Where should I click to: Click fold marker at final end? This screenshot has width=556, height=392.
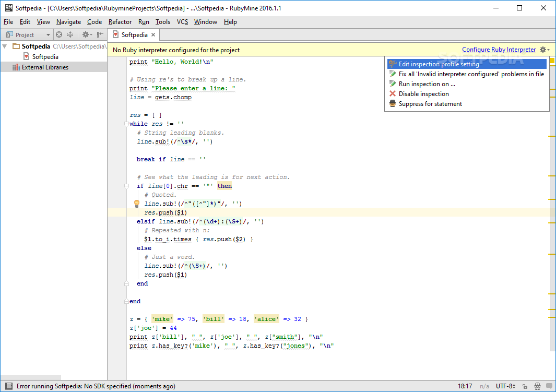click(x=126, y=301)
